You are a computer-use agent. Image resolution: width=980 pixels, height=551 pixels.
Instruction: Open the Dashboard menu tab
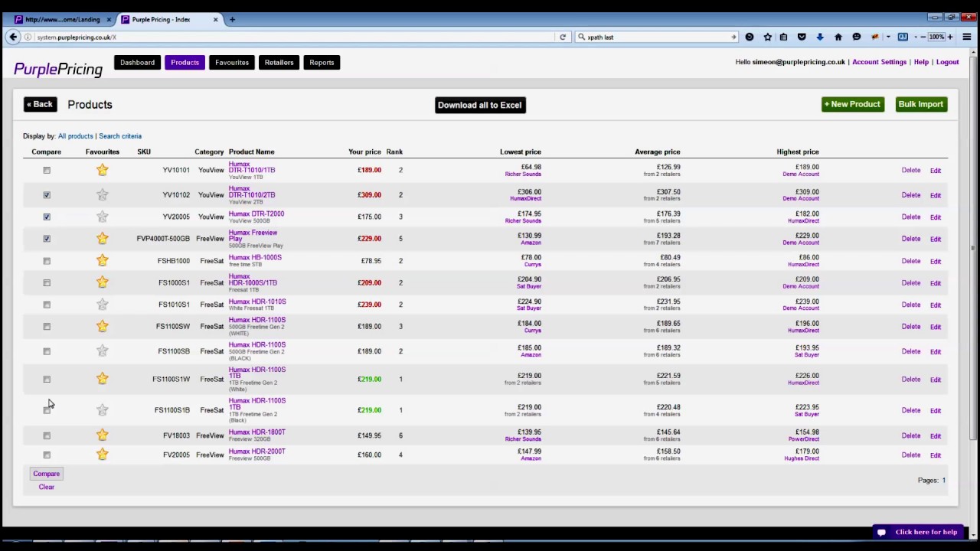coord(137,63)
